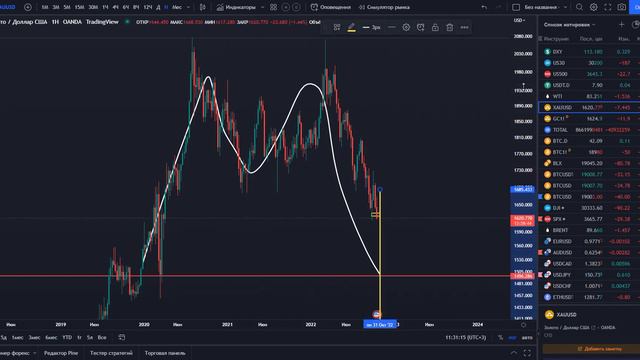Select the Д daily timeframe

point(158,7)
